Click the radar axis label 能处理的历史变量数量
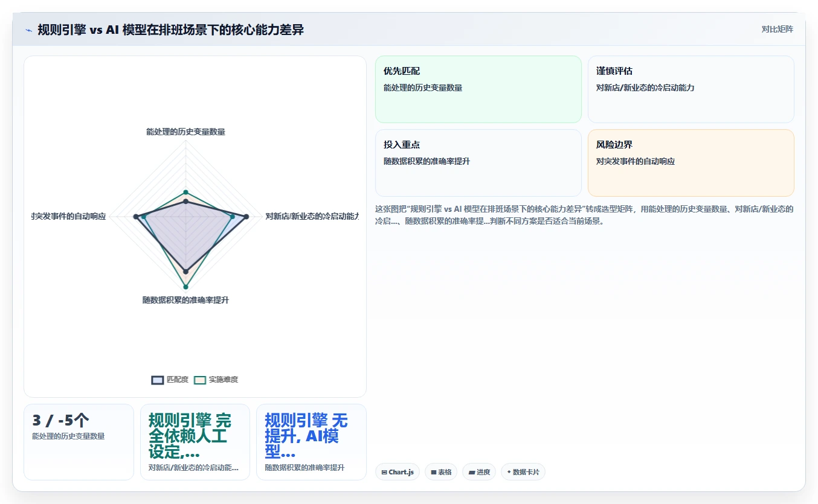Image resolution: width=818 pixels, height=504 pixels. (185, 131)
